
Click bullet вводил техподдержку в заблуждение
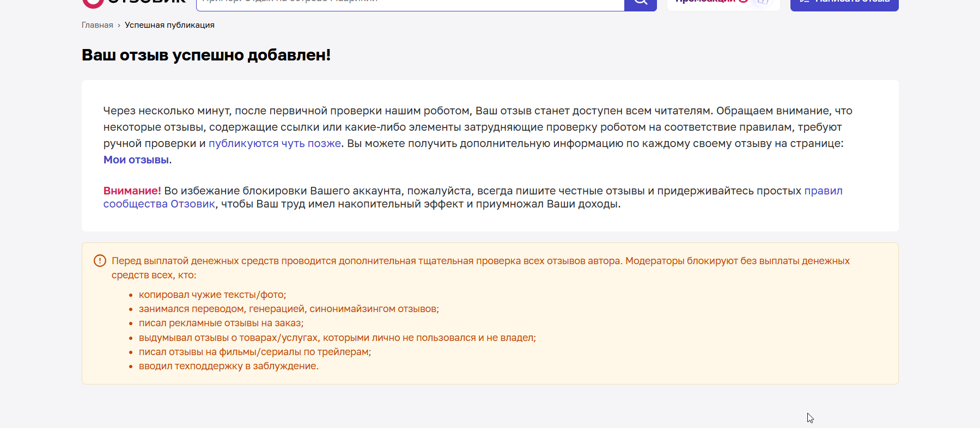click(x=229, y=366)
